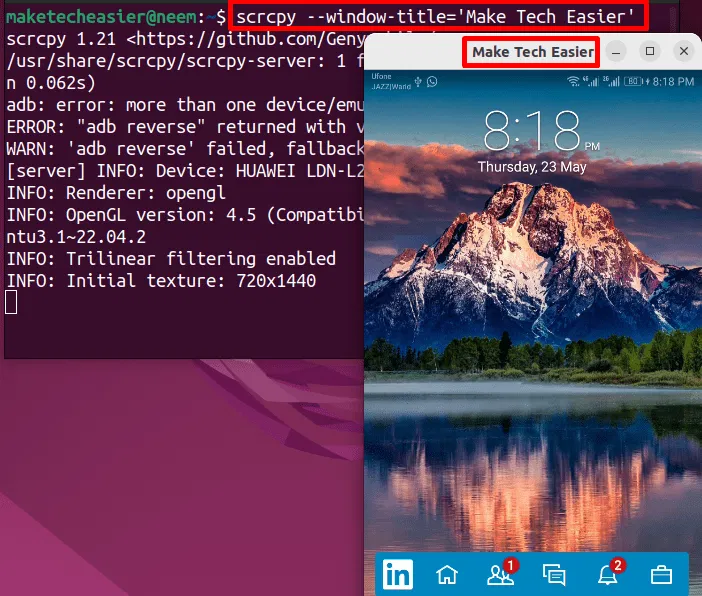Screen dimensions: 702x596
Task: Tap the LinkedIn home icon
Action: (447, 575)
